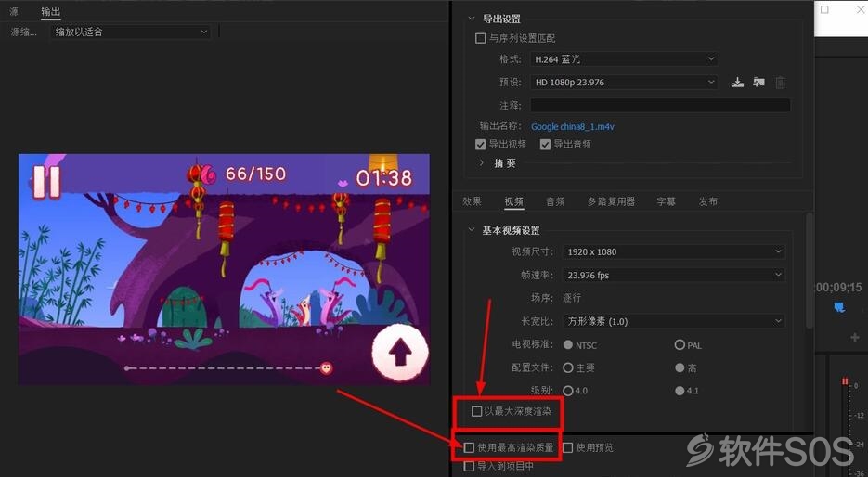This screenshot has width=868, height=477.
Task: Click the blue marker icon in background timeline
Action: 839,307
